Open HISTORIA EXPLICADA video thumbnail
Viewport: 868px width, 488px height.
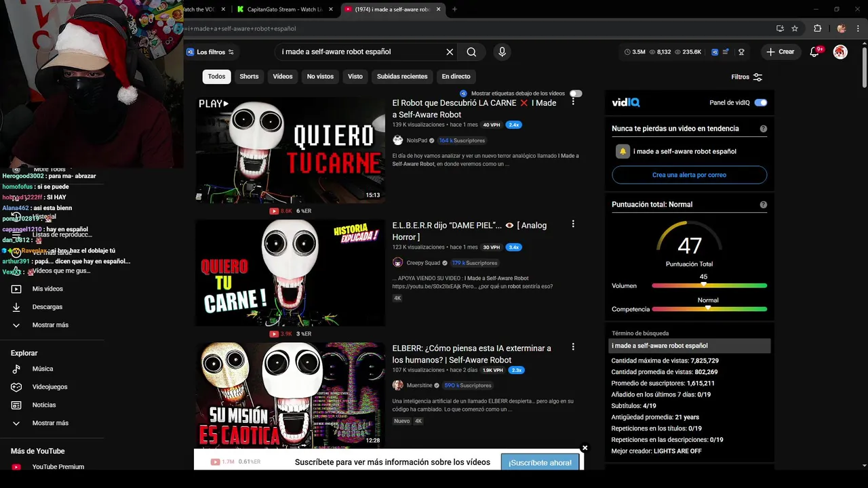pos(290,272)
